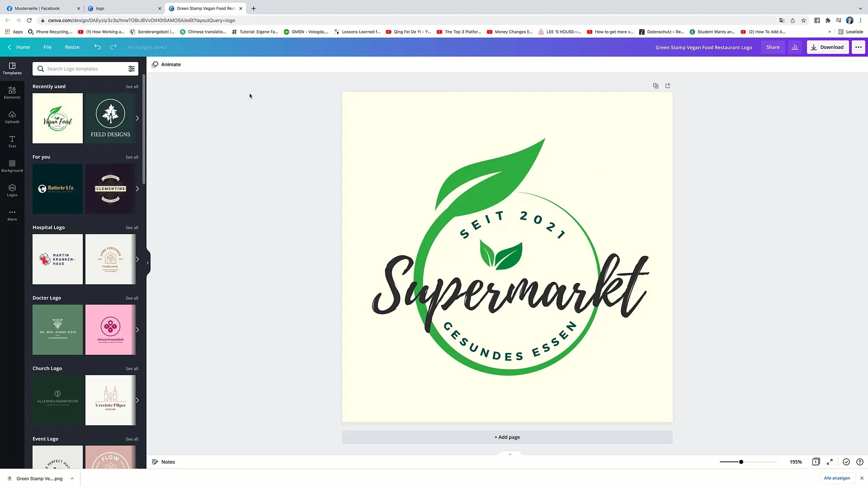Open the three-dot more menu in header
Image resolution: width=868 pixels, height=488 pixels.
click(x=858, y=47)
